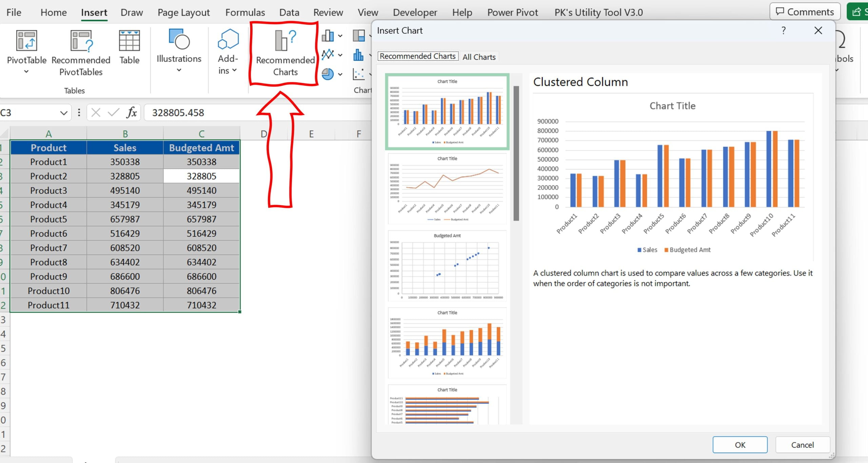This screenshot has height=463, width=868.
Task: Switch to the All Charts tab
Action: pyautogui.click(x=479, y=56)
